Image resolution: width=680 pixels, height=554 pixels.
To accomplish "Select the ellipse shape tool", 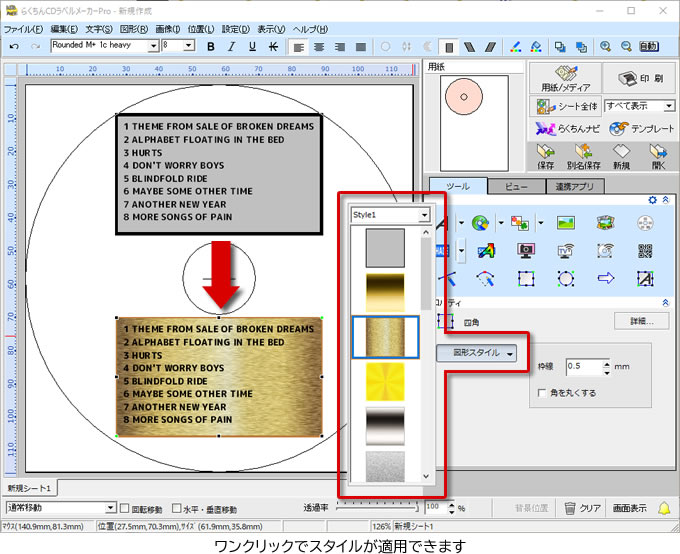I will [x=566, y=278].
